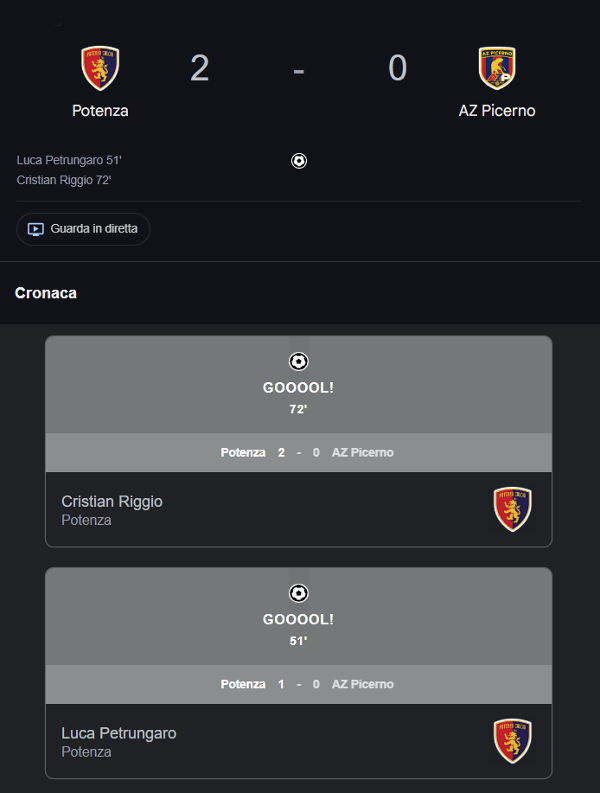Click the goal ball icon between the scorers
This screenshot has height=793, width=600.
click(x=299, y=160)
